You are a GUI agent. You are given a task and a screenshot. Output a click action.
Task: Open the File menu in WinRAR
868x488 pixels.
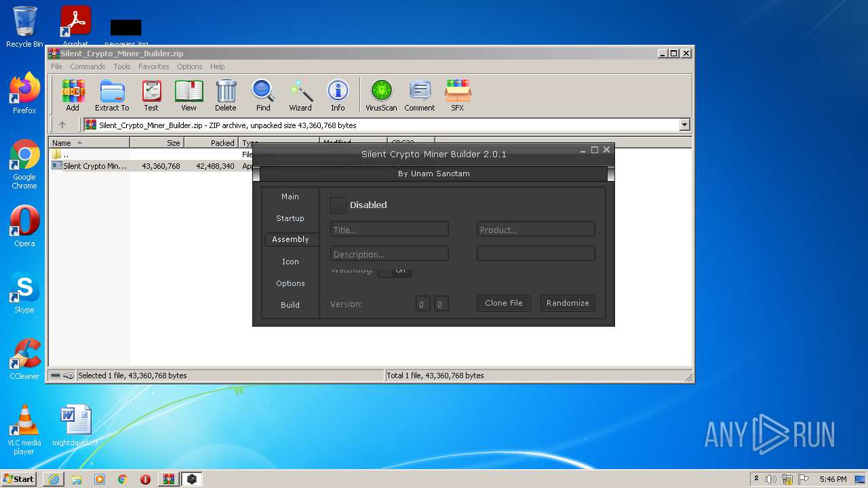point(56,66)
